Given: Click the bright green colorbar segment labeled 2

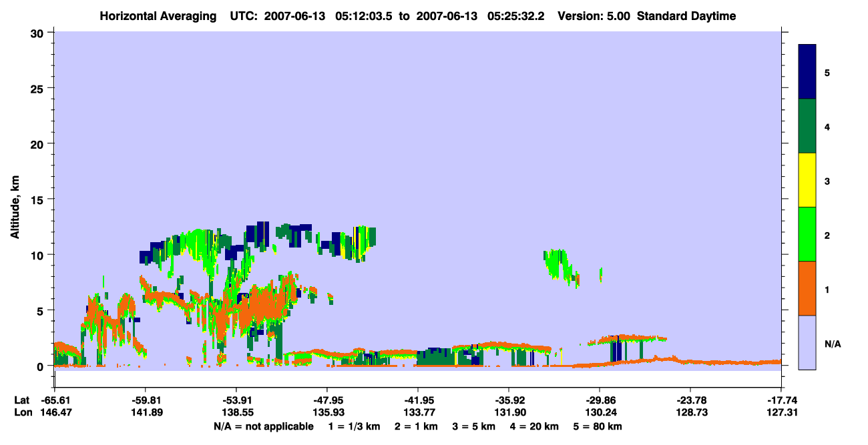Looking at the screenshot, I should [x=807, y=234].
